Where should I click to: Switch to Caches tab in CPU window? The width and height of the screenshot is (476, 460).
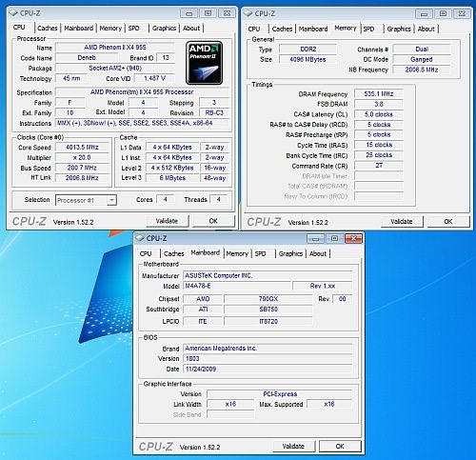(x=48, y=29)
